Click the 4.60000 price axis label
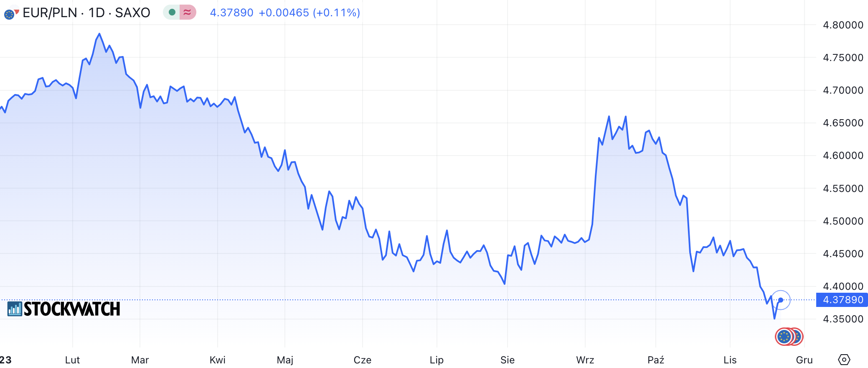 coord(843,156)
